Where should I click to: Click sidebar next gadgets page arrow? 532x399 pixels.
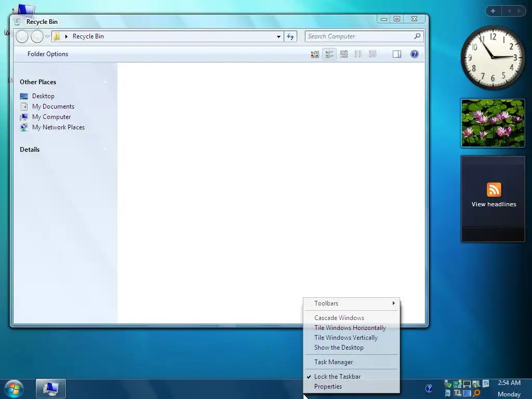519,11
